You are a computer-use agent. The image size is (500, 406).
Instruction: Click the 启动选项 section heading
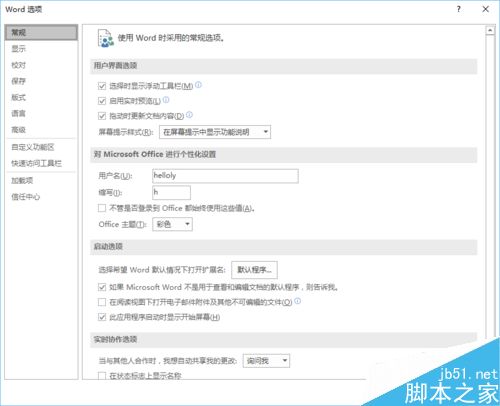pyautogui.click(x=108, y=246)
